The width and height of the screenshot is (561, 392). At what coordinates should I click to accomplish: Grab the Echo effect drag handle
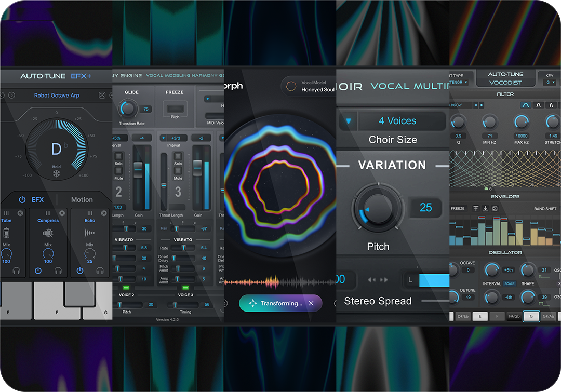point(90,213)
